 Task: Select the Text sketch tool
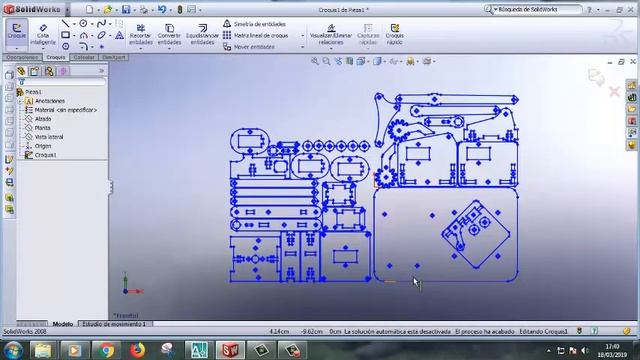click(119, 36)
